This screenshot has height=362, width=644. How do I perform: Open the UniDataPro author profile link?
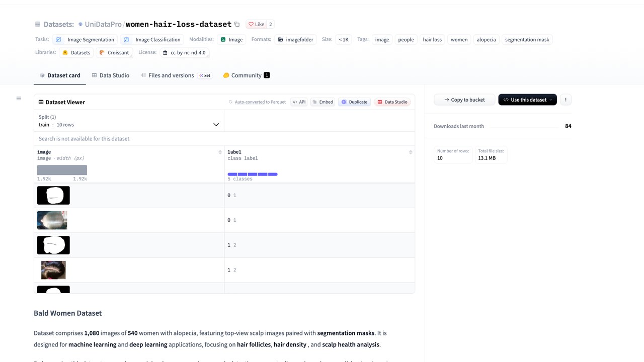tap(103, 24)
